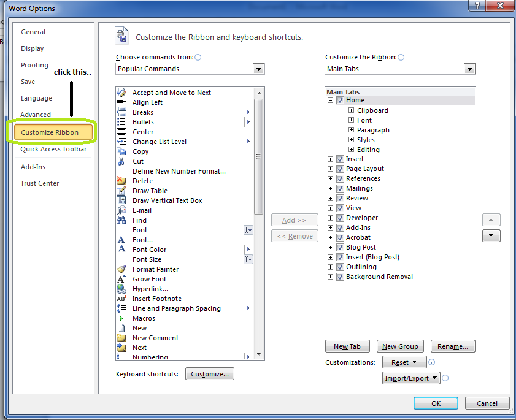Click the commands list scroll-down arrow

(259, 354)
